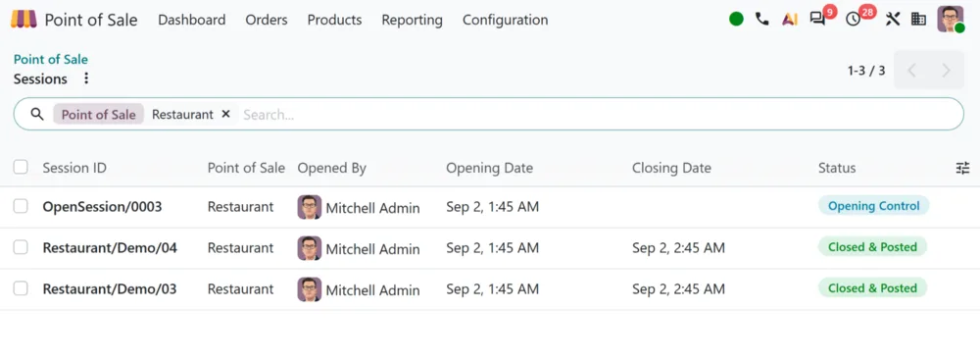Click the Point of Sale app title
This screenshot has height=361, width=980.
91,20
